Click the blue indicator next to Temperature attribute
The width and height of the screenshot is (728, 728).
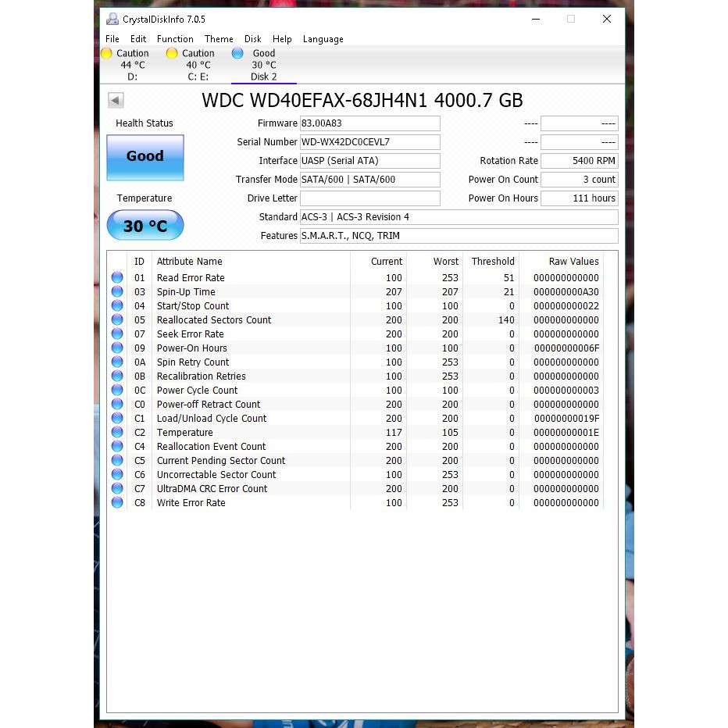[x=117, y=432]
